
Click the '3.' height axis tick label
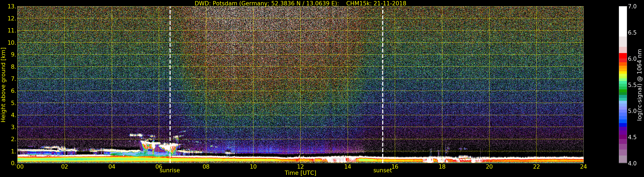click(x=14, y=127)
